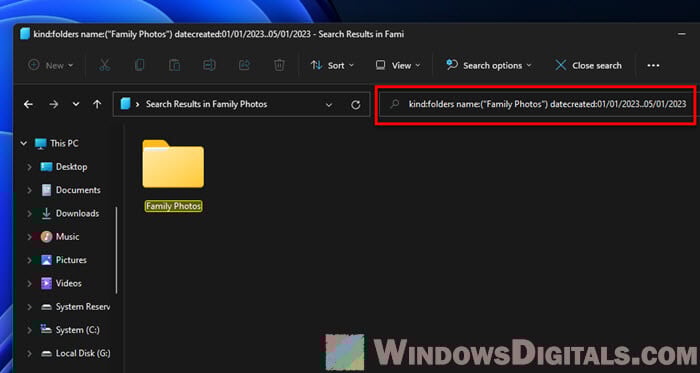
Task: Open Documents in navigation pane
Action: [x=71, y=190]
